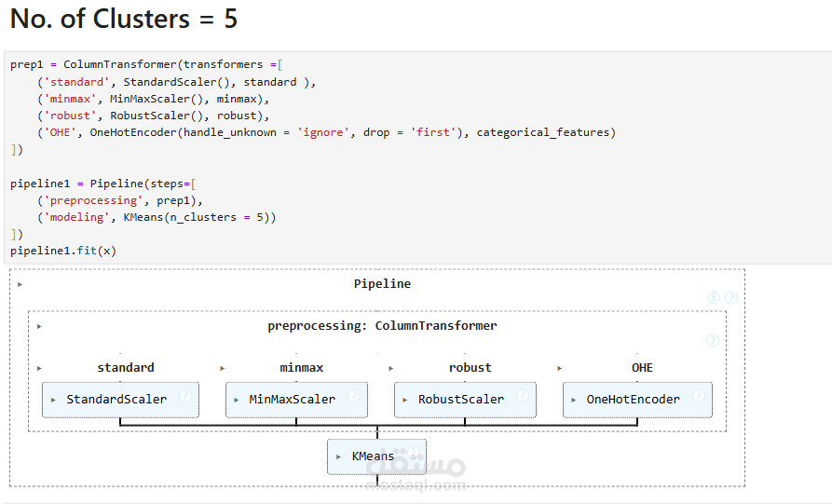832x504 pixels.
Task: Expand RobustScaler estimator parameters
Action: [405, 400]
